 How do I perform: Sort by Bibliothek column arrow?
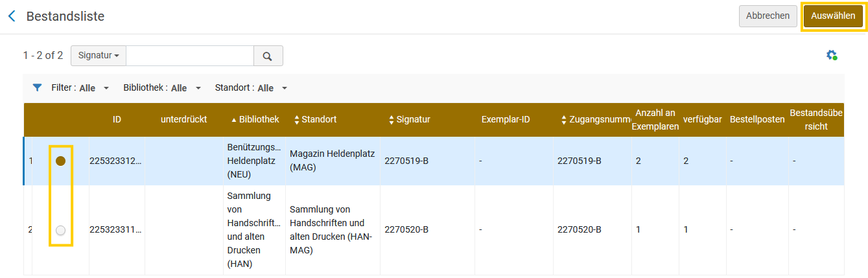coord(233,120)
